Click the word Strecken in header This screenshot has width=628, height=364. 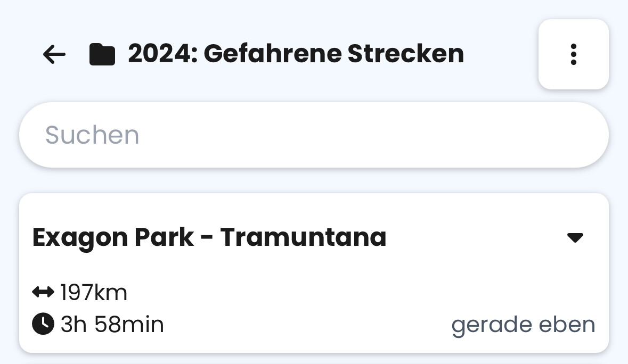406,54
